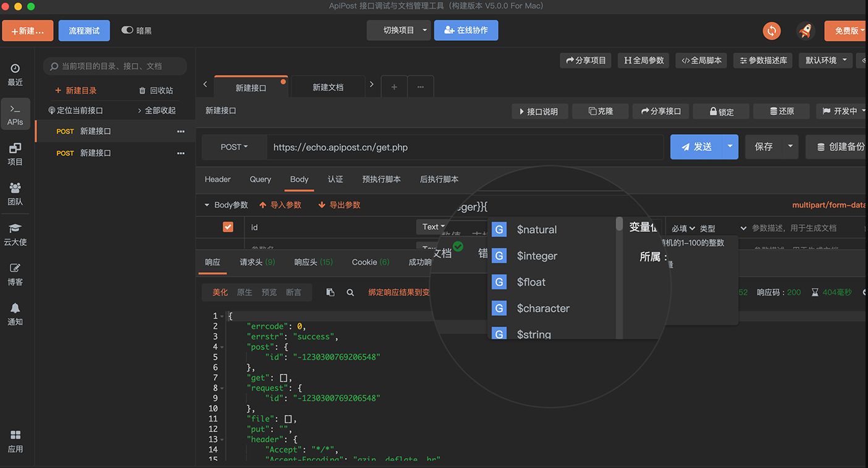Screen dimensions: 868x468
Task: Open more options for first 新建接口 item
Action: [x=181, y=131]
